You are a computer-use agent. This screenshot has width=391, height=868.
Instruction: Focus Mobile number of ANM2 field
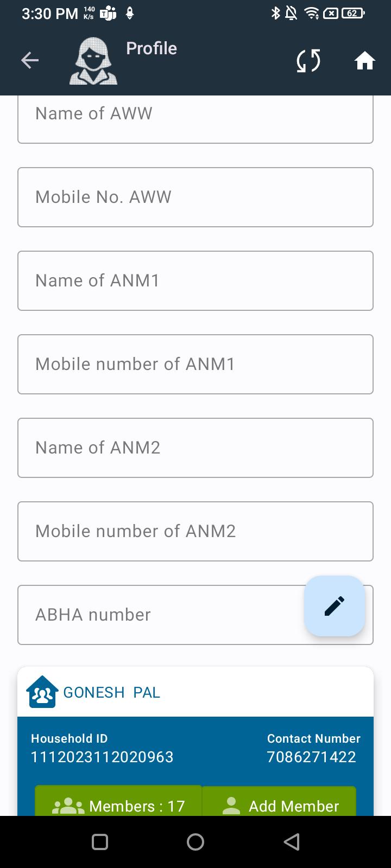coord(195,531)
